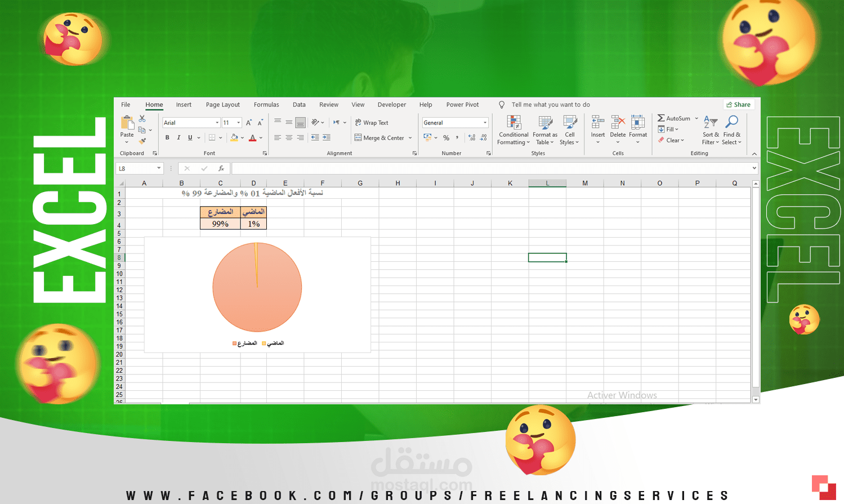The width and height of the screenshot is (844, 504).
Task: Click the accounting number format icon
Action: [428, 137]
